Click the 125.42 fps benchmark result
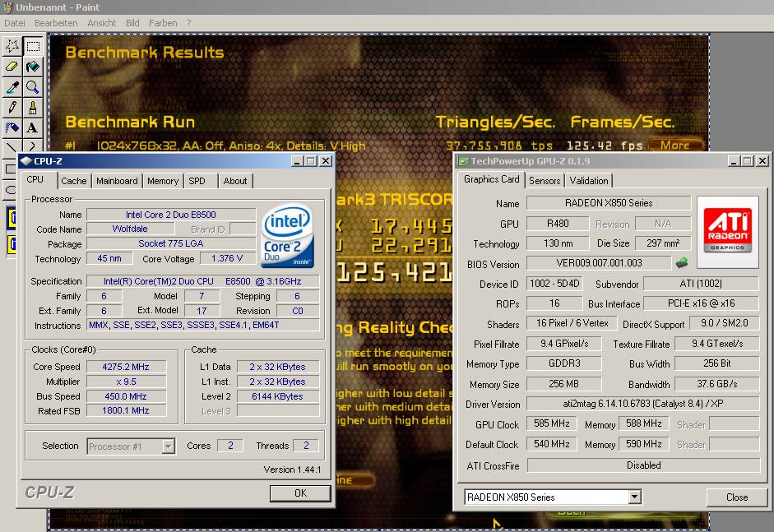Viewport: 774px width, 532px height. 605,146
